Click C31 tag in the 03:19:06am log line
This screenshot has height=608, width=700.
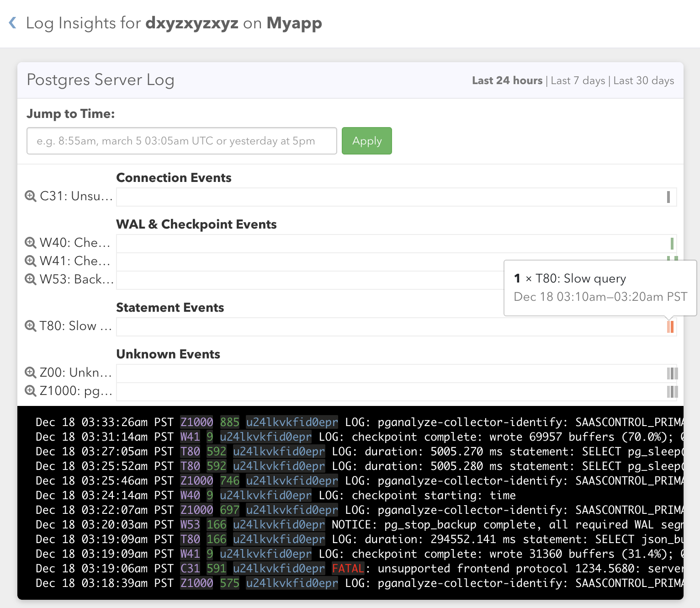pos(190,568)
